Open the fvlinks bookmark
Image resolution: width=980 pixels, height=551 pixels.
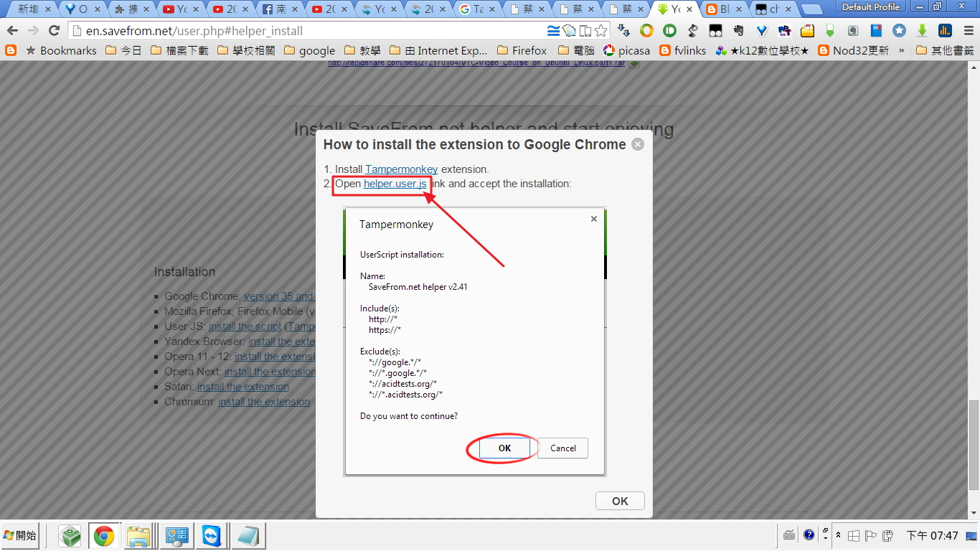click(682, 50)
